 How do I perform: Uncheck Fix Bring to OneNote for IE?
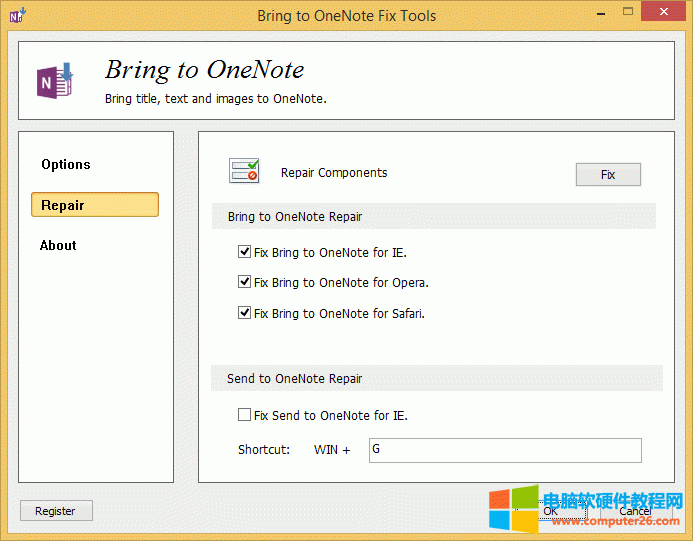coord(245,253)
